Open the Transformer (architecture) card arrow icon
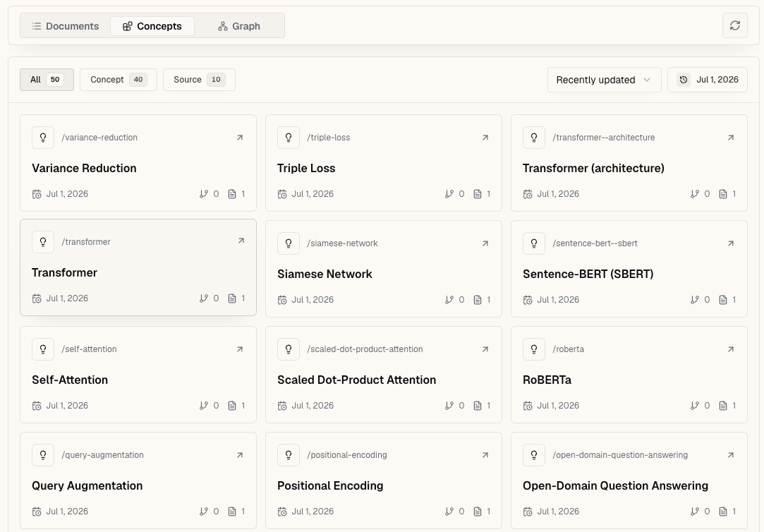This screenshot has height=532, width=764. pyautogui.click(x=731, y=138)
